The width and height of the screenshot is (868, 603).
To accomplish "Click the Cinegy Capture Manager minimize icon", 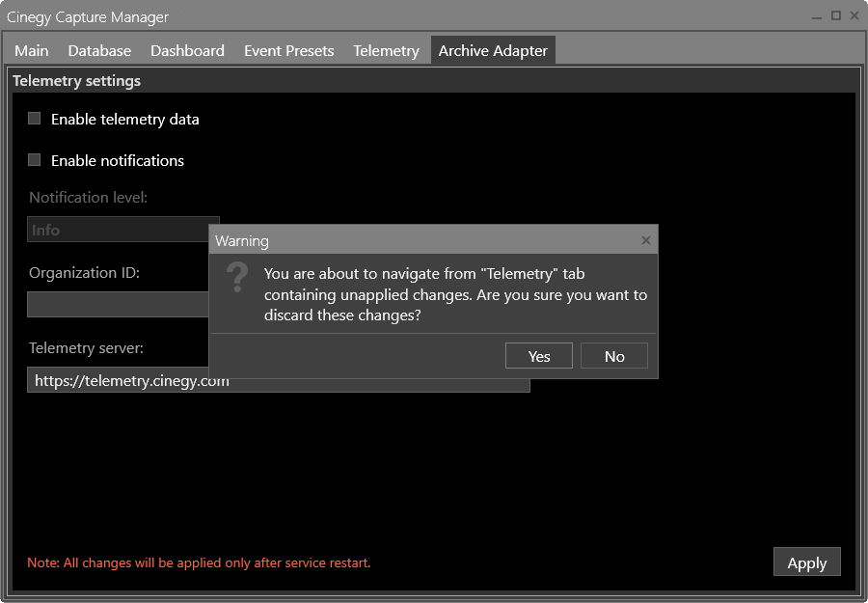I will (x=815, y=16).
